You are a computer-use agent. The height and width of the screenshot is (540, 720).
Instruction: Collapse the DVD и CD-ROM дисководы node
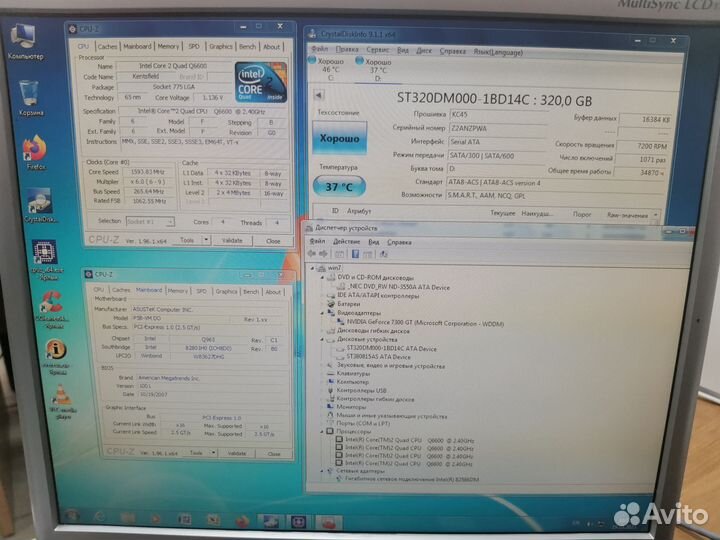(322, 277)
